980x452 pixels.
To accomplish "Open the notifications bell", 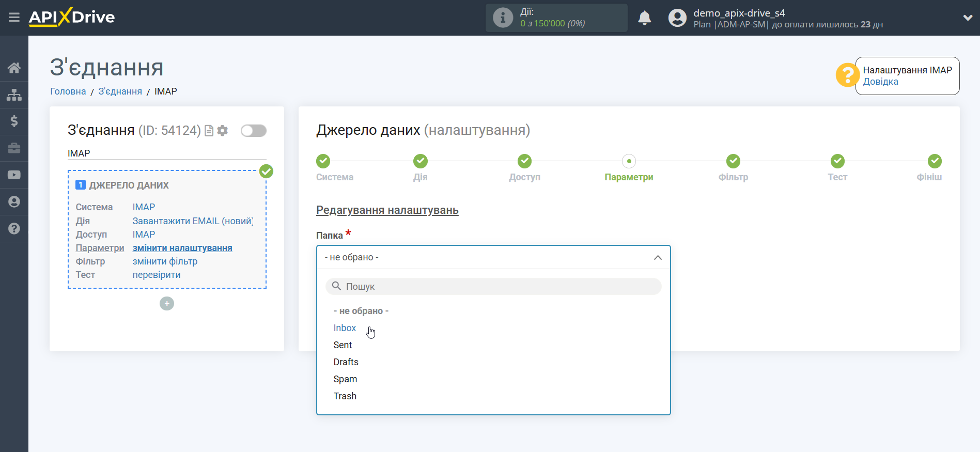I will [644, 18].
